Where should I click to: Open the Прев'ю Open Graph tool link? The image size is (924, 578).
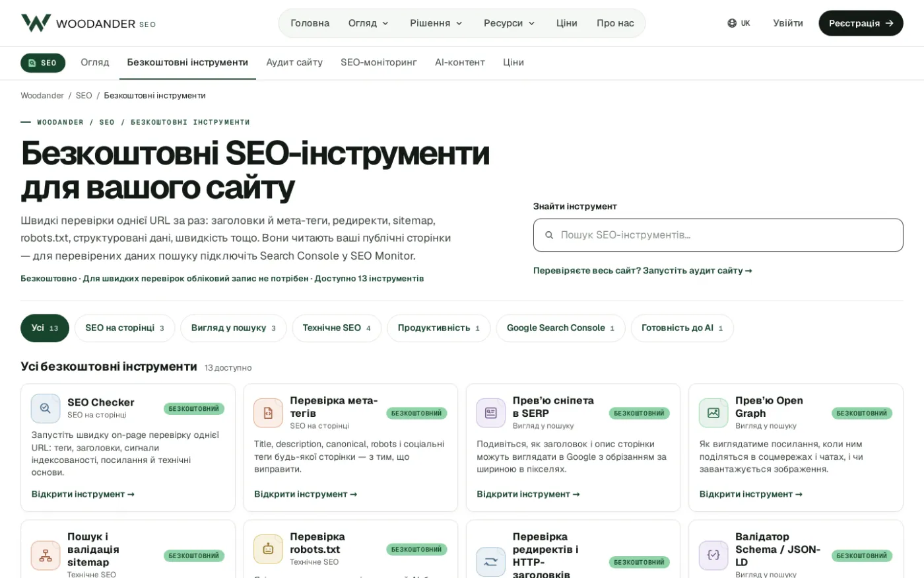tap(751, 494)
